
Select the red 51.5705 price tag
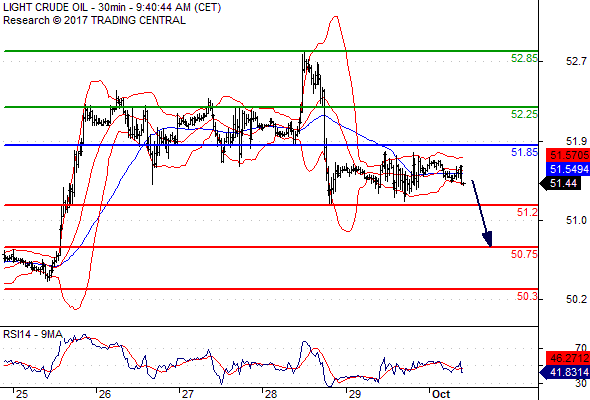568,155
